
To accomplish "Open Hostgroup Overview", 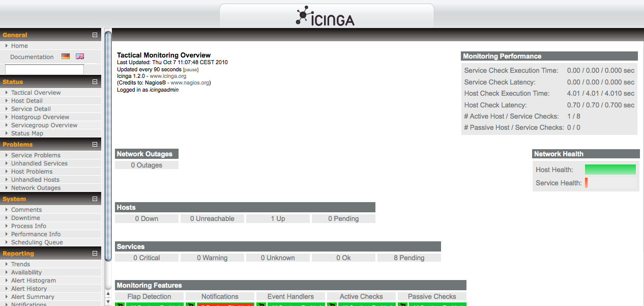I will (40, 117).
